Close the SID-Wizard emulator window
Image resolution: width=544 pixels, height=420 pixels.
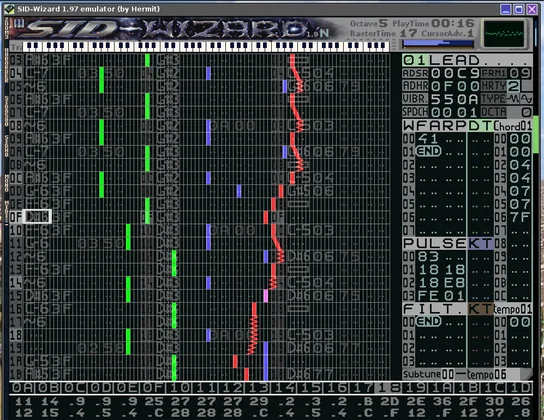(532, 9)
